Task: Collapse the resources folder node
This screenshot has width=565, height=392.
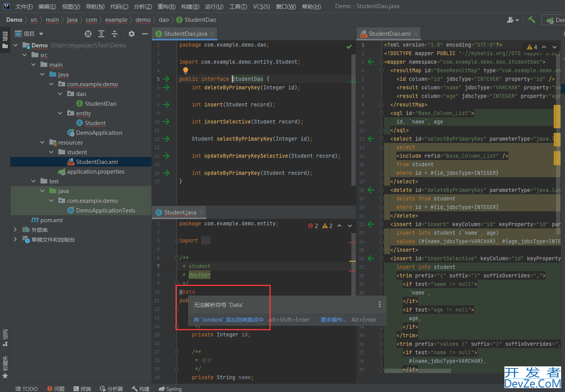Action: 42,143
